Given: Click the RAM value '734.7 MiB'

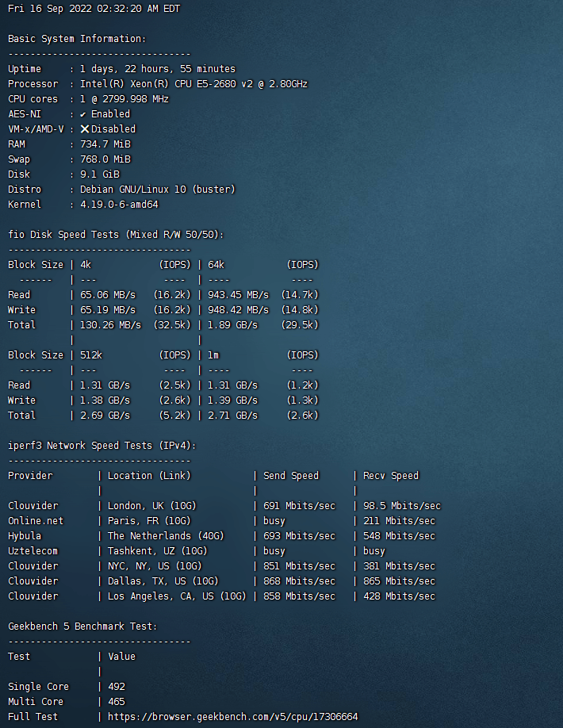Looking at the screenshot, I should pos(105,144).
